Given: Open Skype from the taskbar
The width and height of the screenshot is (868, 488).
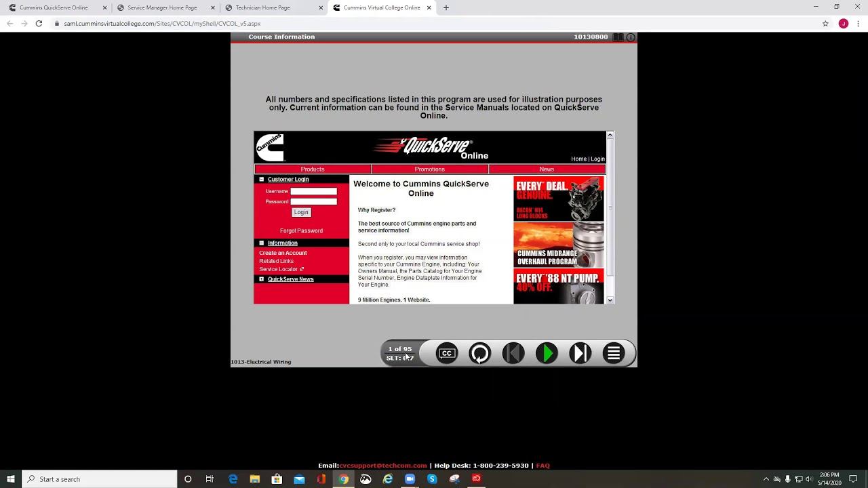Looking at the screenshot, I should click(x=432, y=479).
